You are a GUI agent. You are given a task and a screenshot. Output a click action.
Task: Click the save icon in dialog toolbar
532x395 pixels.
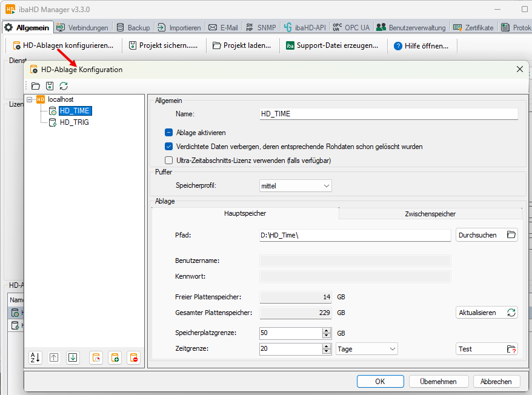pos(50,86)
